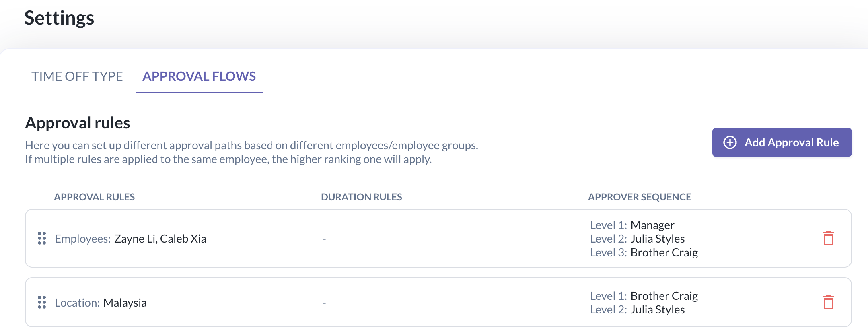Click duration dash in the Employees rule
Image resolution: width=868 pixels, height=334 pixels.
point(324,239)
